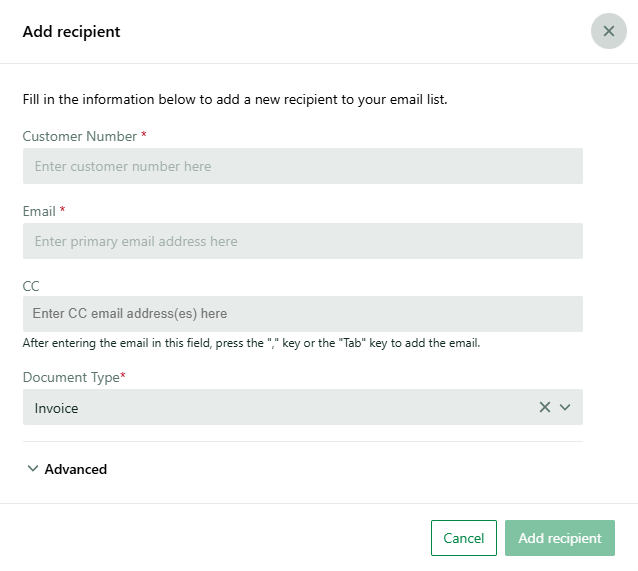The width and height of the screenshot is (638, 571).
Task: Click the Advanced section label
Action: point(76,469)
